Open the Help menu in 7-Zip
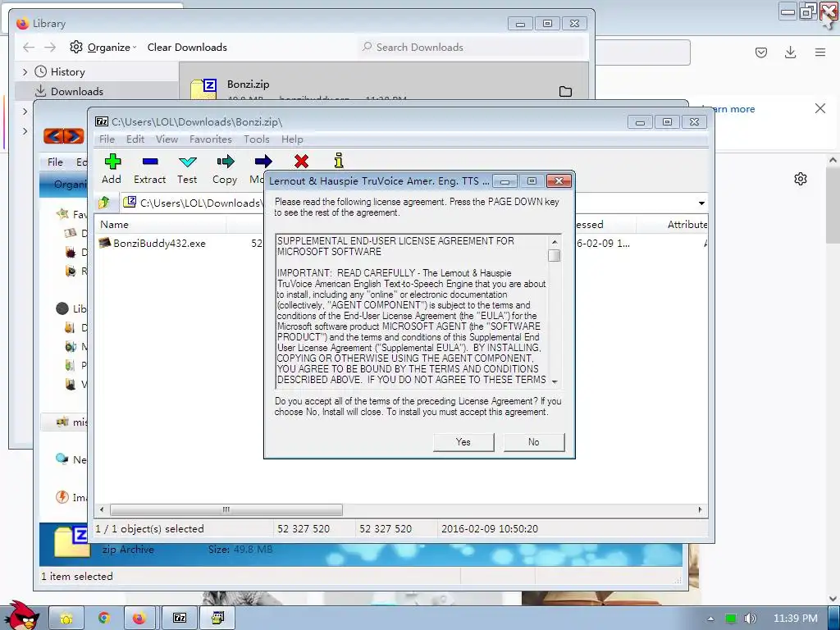 292,139
